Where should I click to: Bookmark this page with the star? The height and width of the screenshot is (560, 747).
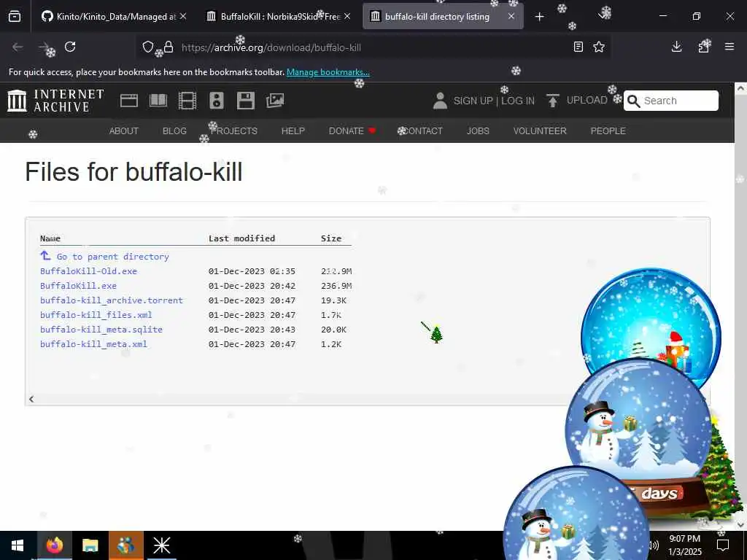pyautogui.click(x=599, y=47)
